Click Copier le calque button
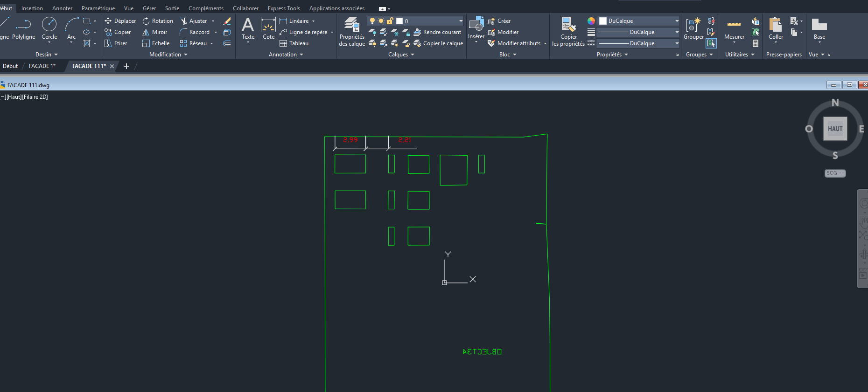This screenshot has height=392, width=868. pyautogui.click(x=438, y=43)
